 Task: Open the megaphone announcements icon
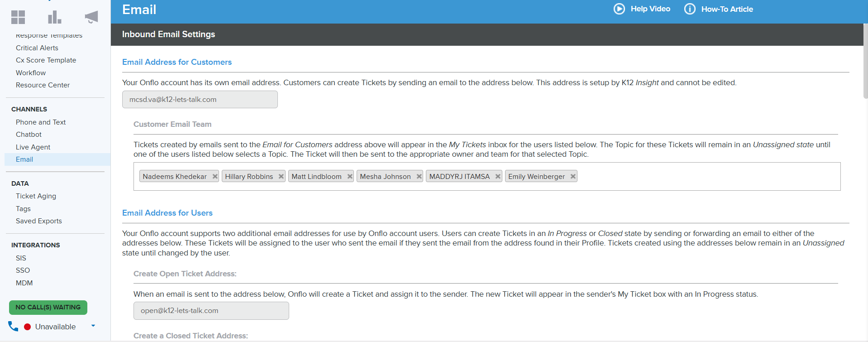(91, 17)
